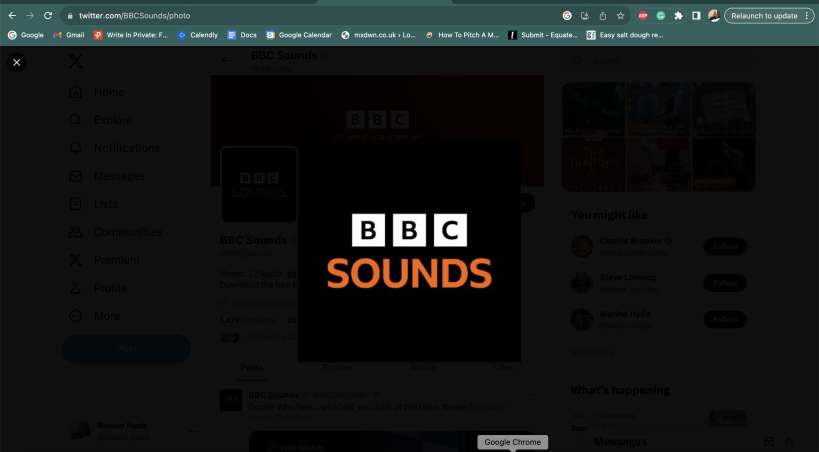The image size is (819, 452).
Task: Click the BBC Sounds enlarged profile image
Action: pyautogui.click(x=409, y=249)
